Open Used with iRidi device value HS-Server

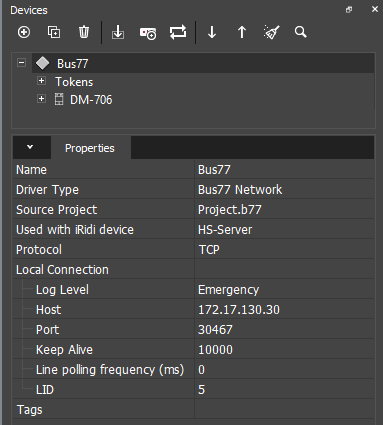(284, 230)
